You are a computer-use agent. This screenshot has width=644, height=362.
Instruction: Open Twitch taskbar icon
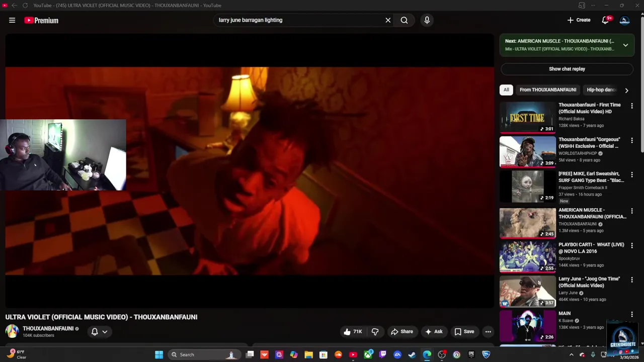(383, 354)
